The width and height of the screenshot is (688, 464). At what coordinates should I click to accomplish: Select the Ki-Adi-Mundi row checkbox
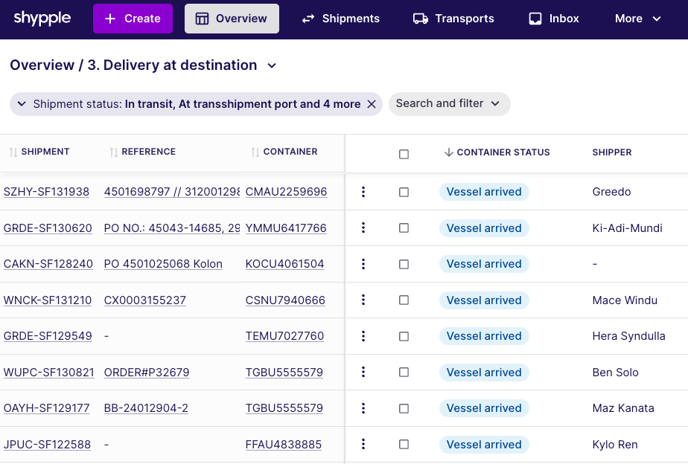tap(404, 228)
